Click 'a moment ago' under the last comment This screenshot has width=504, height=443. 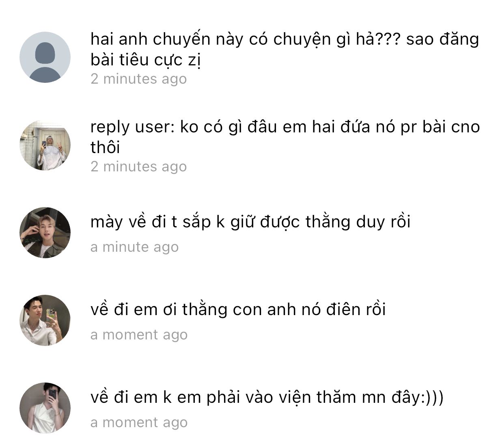[x=139, y=422]
